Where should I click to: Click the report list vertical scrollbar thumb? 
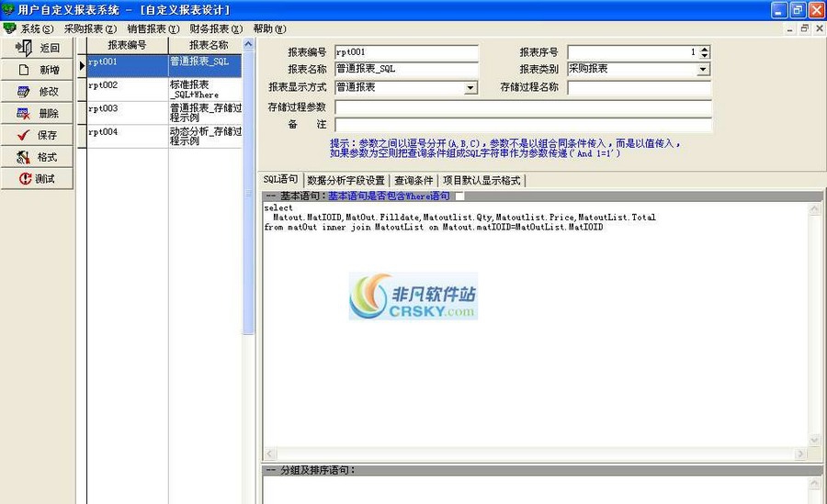click(x=248, y=193)
